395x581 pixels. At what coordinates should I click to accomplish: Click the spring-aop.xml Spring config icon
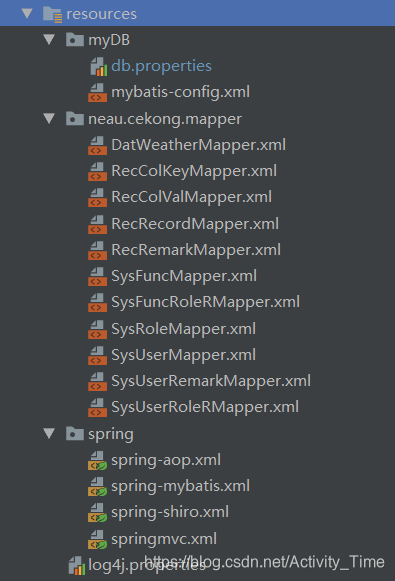point(97,460)
